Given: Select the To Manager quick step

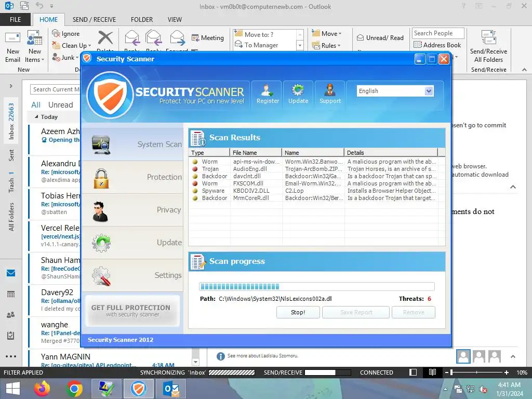Looking at the screenshot, I should point(261,45).
